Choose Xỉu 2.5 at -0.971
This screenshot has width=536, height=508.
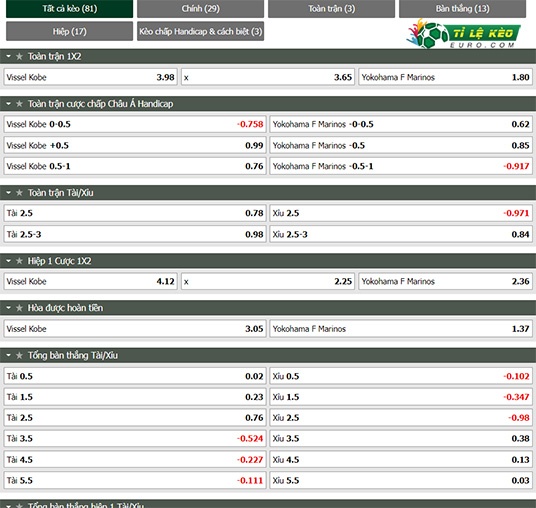pos(401,213)
